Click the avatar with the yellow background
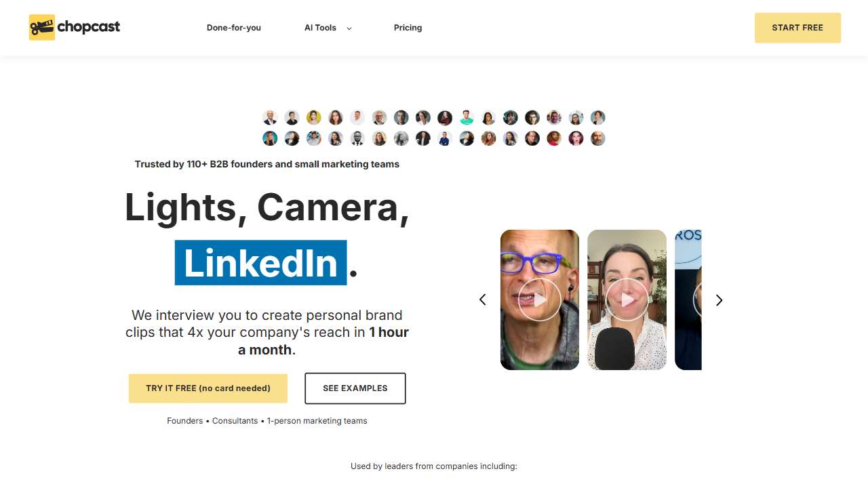 [x=313, y=117]
